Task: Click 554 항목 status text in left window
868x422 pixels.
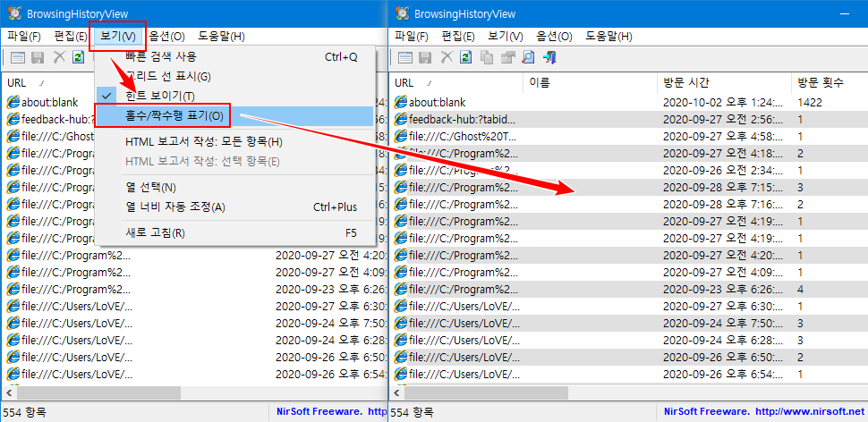Action: (25, 412)
